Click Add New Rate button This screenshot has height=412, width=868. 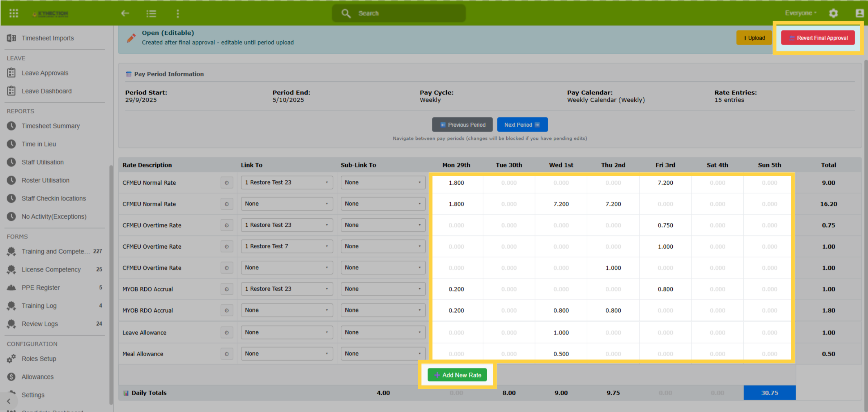pos(457,375)
